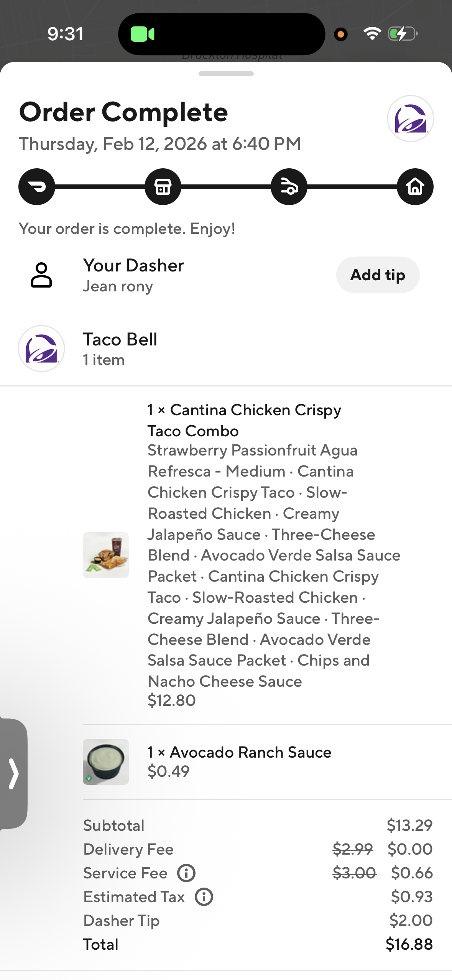Tap the home delivered step icon

pyautogui.click(x=415, y=187)
